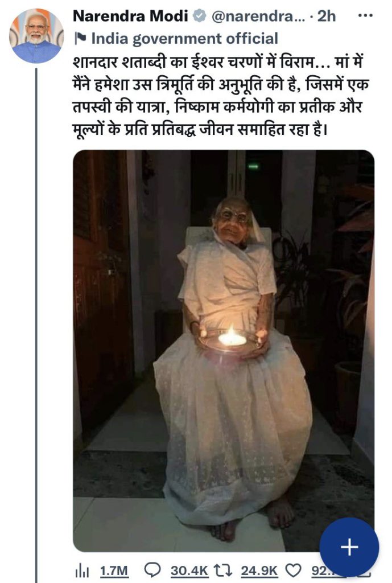Open India government official label
Screen dimensions: 392x583
tap(185, 38)
